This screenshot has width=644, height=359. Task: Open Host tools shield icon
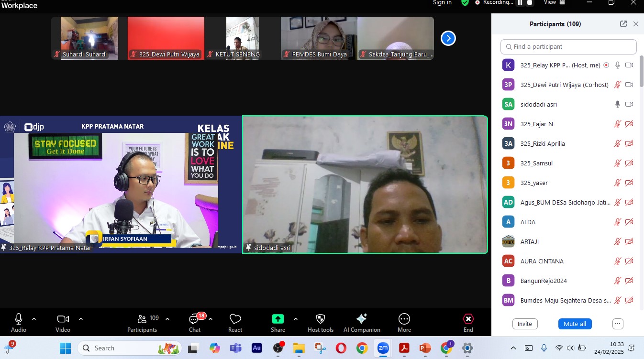(321, 319)
